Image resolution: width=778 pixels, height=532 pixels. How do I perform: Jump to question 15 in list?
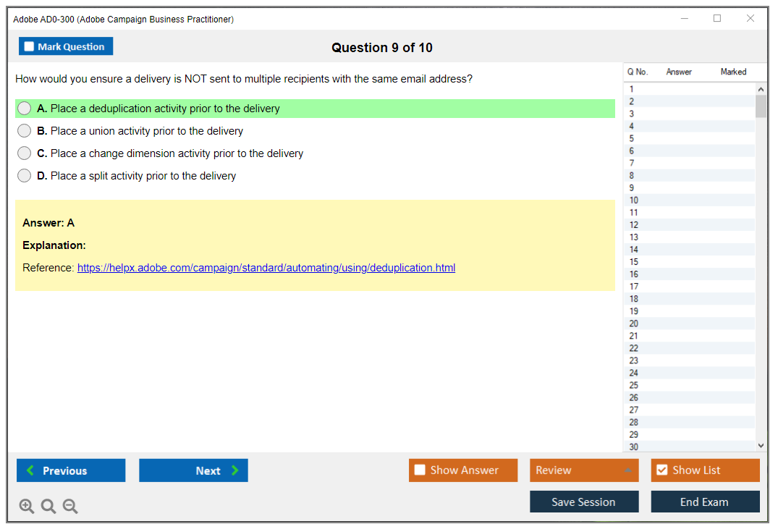(x=634, y=262)
